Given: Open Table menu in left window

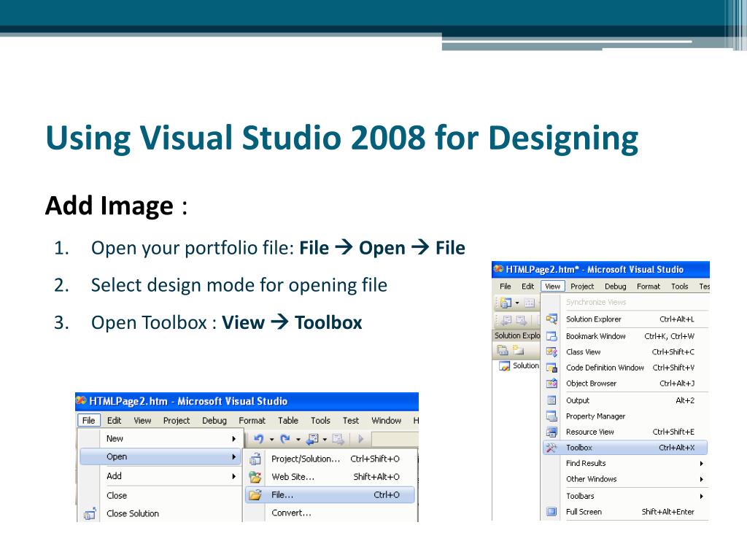Looking at the screenshot, I should pyautogui.click(x=287, y=421).
